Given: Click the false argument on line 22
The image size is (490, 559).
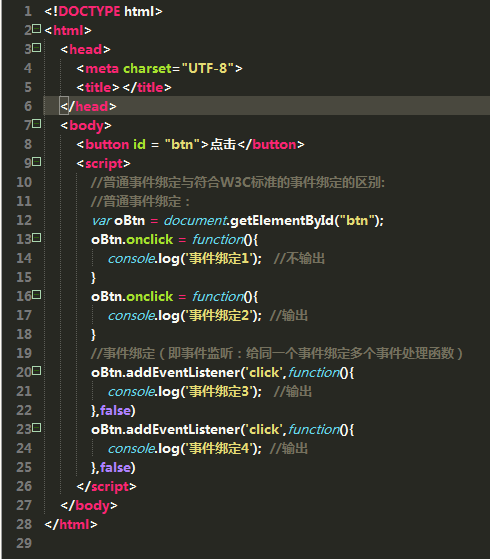Looking at the screenshot, I should click(x=115, y=410).
